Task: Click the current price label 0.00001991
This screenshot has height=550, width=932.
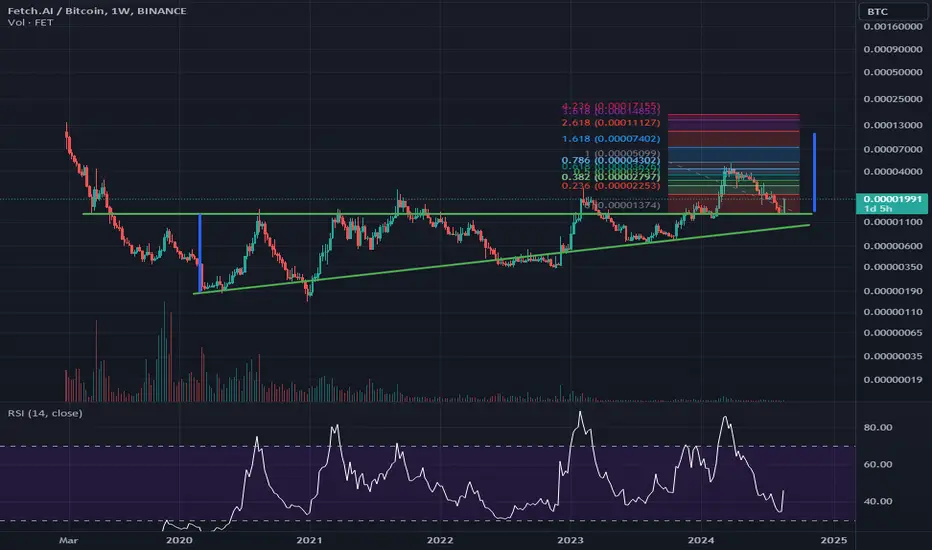Action: 892,199
